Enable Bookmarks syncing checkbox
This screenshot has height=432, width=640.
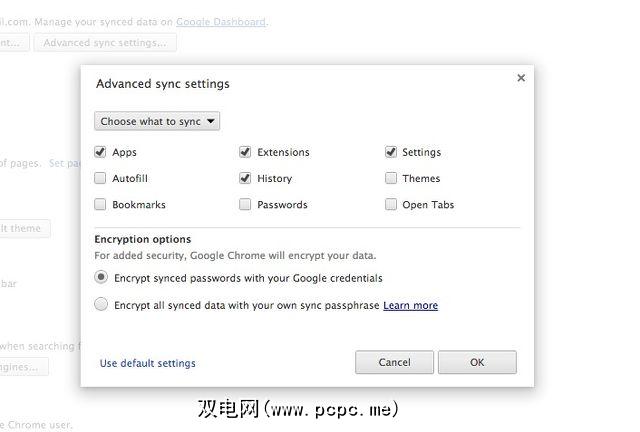point(100,204)
